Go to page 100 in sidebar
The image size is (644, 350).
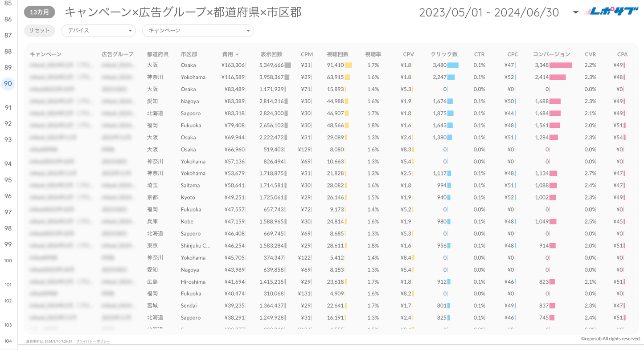pos(8,260)
